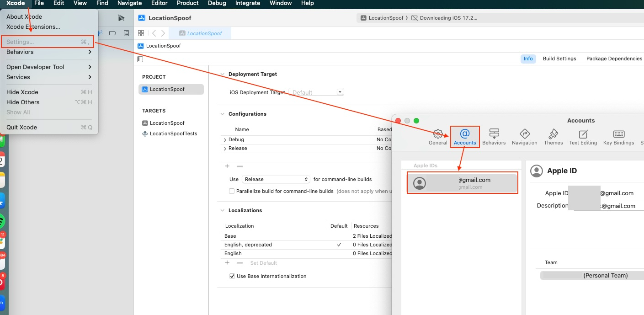
Task: Open the Xcode menu in menu bar
Action: [16, 3]
